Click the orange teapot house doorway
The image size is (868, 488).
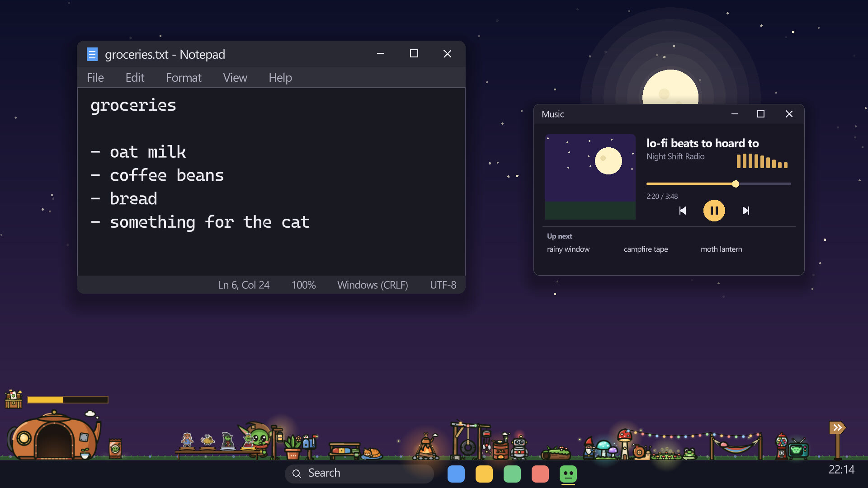tap(54, 441)
